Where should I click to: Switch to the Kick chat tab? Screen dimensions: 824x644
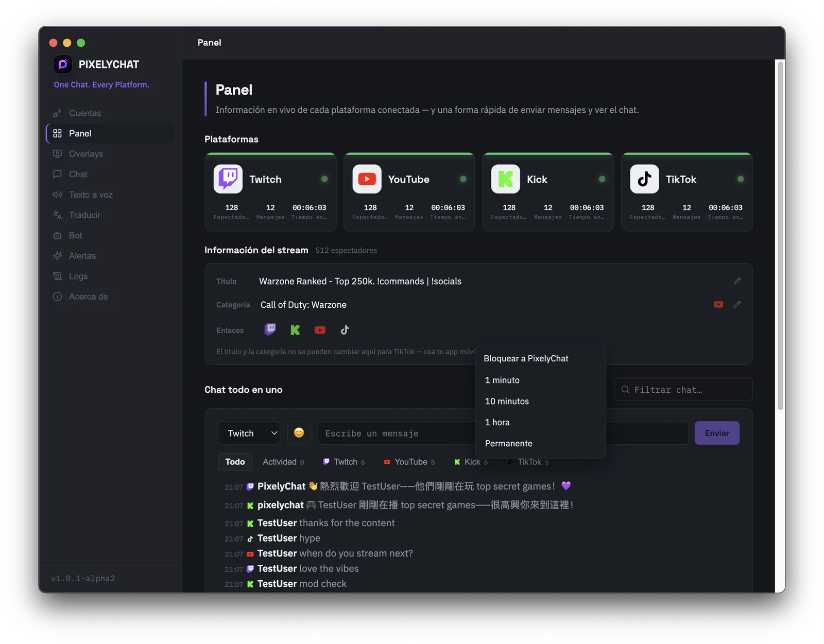coord(471,462)
